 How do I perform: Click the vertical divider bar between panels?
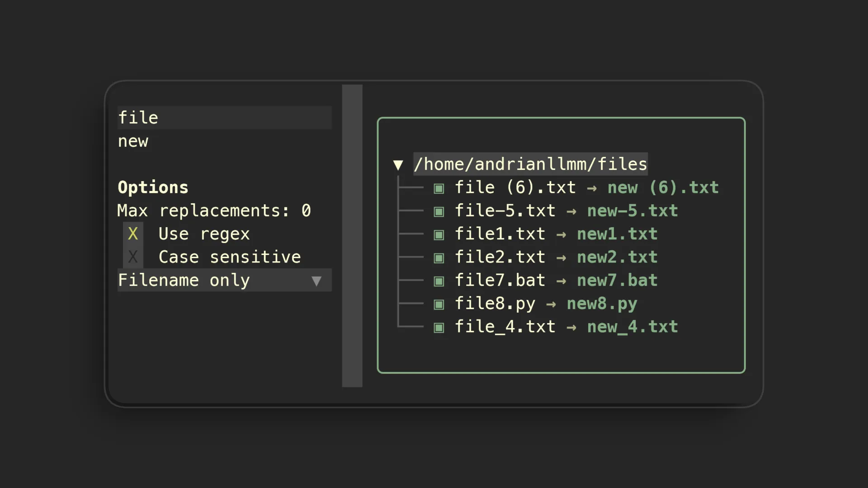coord(352,235)
